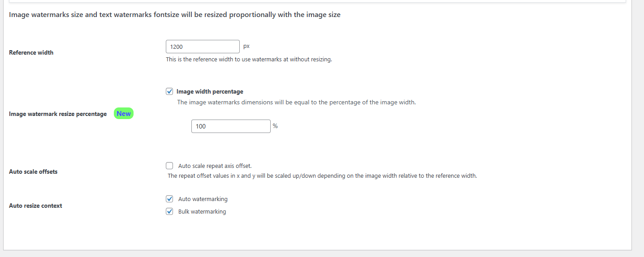Image resolution: width=644 pixels, height=257 pixels.
Task: Click the px unit beside Reference width
Action: tap(246, 46)
